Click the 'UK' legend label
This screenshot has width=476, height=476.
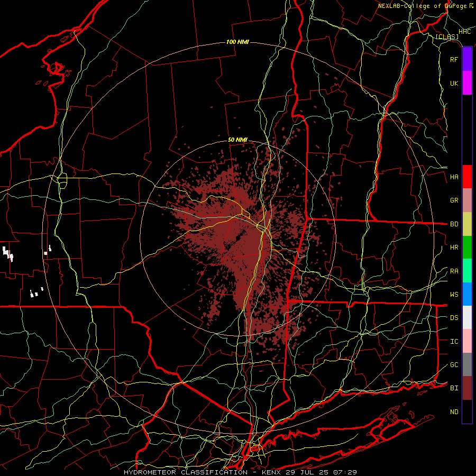tap(454, 84)
